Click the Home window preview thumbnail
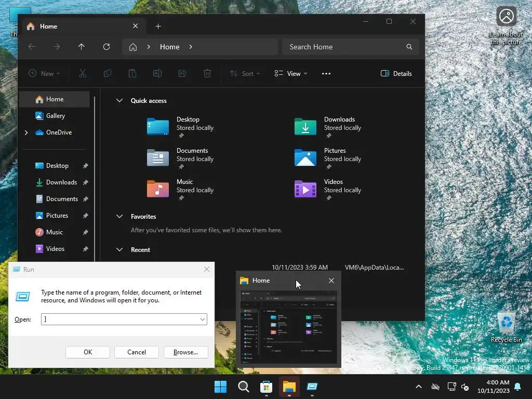This screenshot has height=399, width=532. tap(288, 327)
